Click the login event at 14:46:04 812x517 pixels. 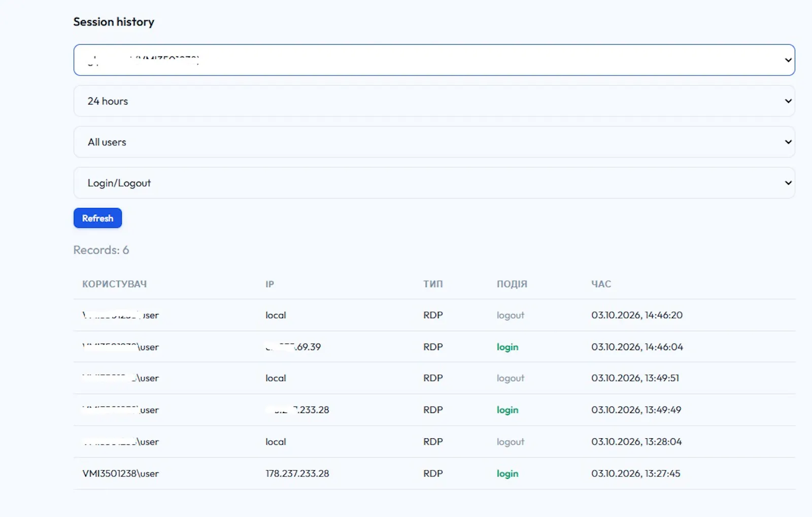(x=507, y=347)
